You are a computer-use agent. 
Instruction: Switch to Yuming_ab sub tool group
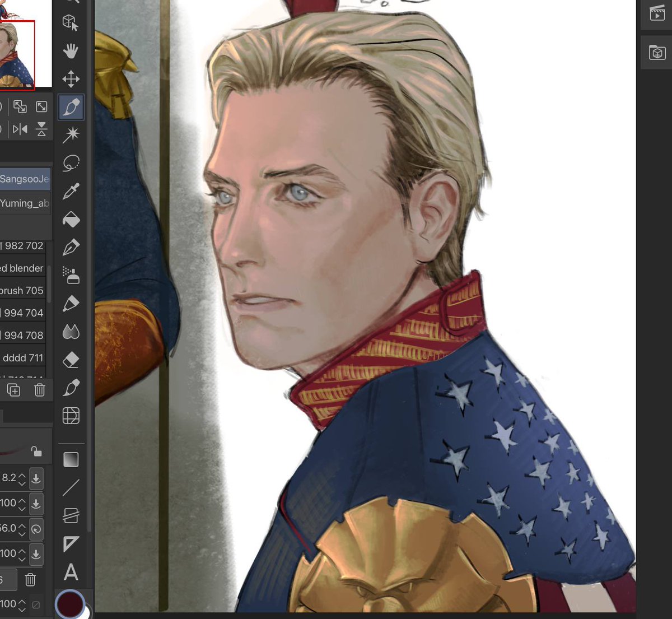[x=25, y=203]
